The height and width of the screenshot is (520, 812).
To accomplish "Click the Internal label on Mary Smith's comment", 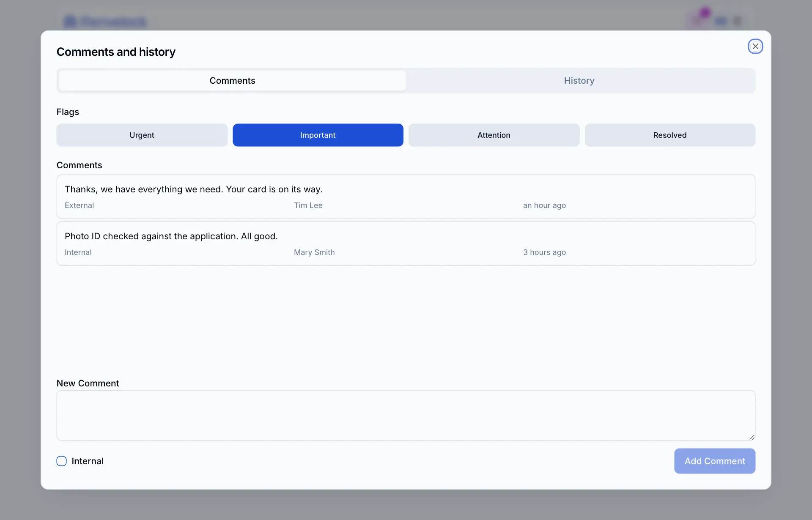I will [78, 252].
